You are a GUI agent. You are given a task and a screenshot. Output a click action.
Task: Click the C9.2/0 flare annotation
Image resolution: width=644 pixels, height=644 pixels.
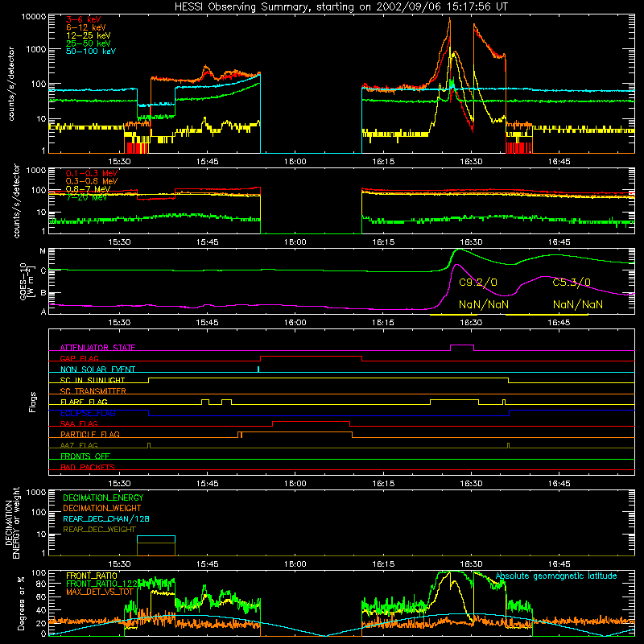(x=478, y=283)
